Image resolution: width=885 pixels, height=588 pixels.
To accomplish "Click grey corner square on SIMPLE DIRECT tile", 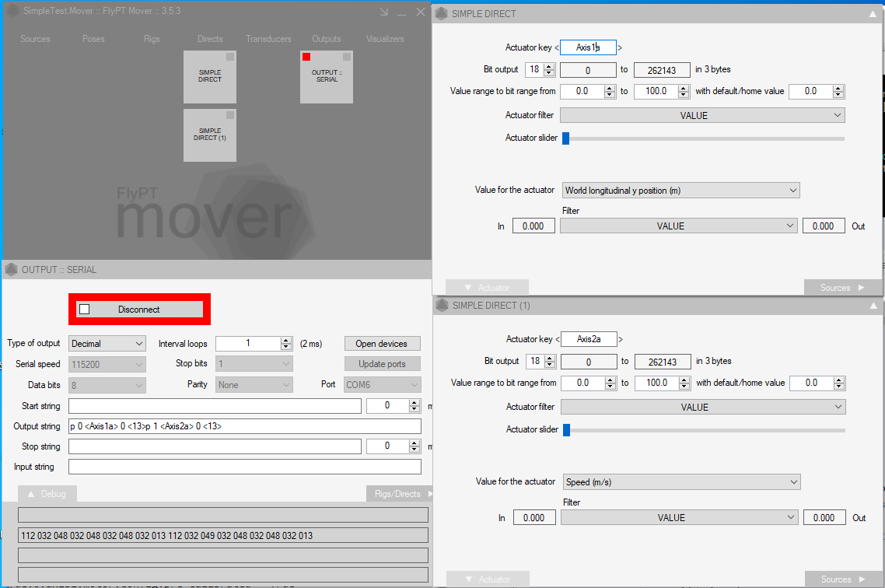I will [x=230, y=57].
